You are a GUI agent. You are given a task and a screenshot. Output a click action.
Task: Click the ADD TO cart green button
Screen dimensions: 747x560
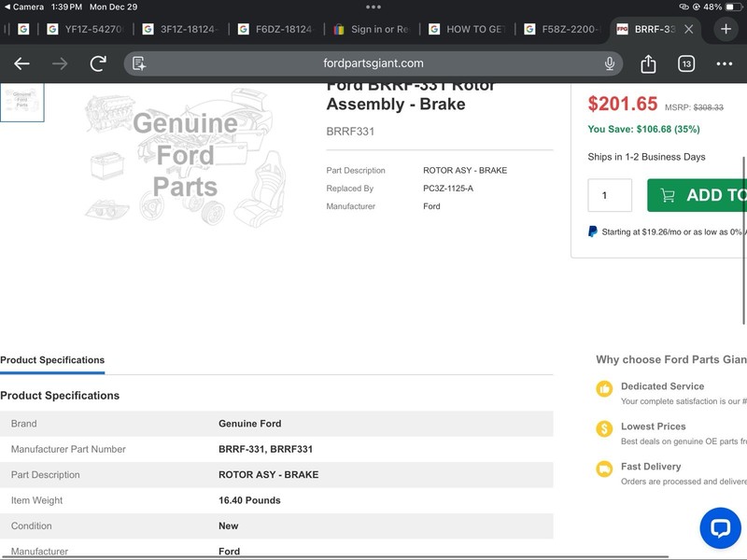click(697, 195)
